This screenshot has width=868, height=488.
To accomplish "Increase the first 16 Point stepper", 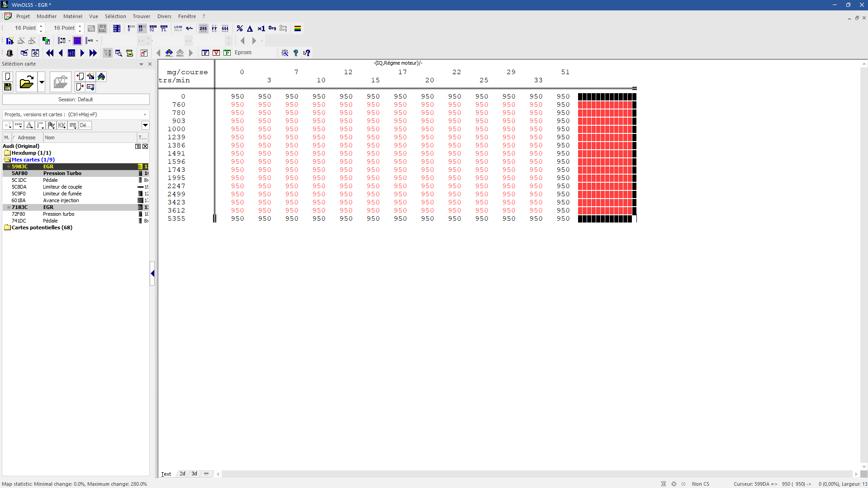I will pyautogui.click(x=41, y=26).
